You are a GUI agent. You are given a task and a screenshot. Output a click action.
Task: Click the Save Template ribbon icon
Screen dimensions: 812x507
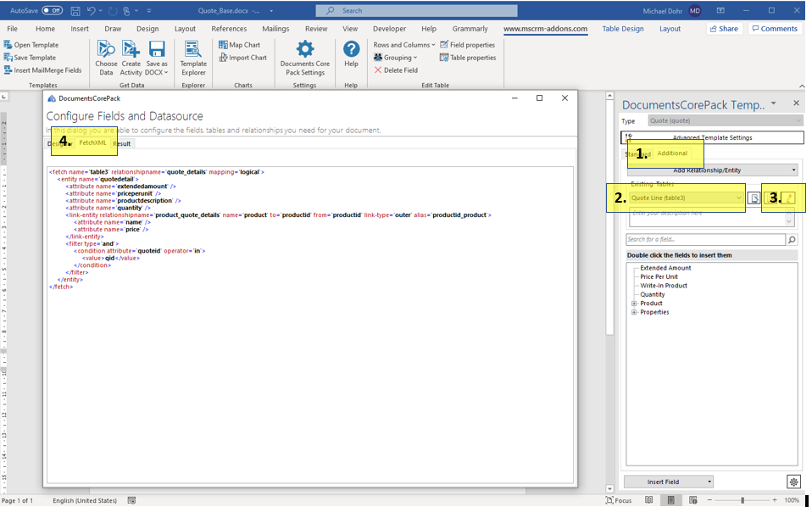click(8, 58)
